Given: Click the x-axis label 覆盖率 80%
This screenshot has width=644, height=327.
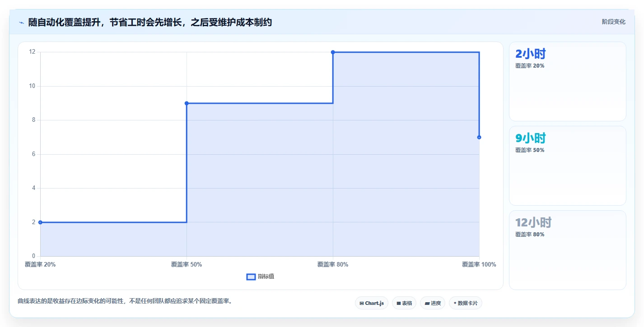Looking at the screenshot, I should [333, 265].
